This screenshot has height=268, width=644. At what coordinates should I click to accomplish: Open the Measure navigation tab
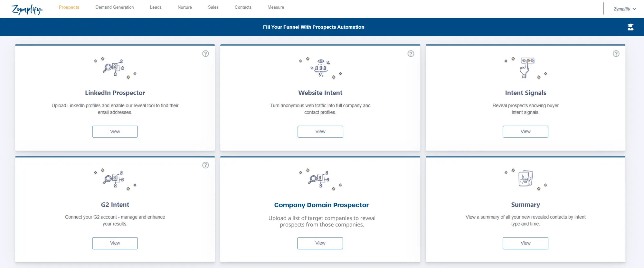(276, 7)
